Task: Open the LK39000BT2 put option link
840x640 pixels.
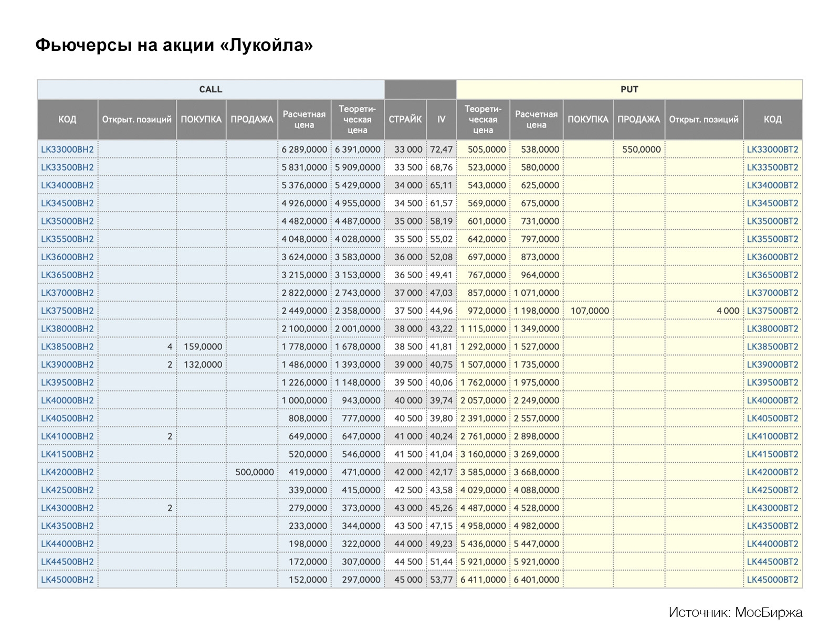Action: tap(772, 364)
